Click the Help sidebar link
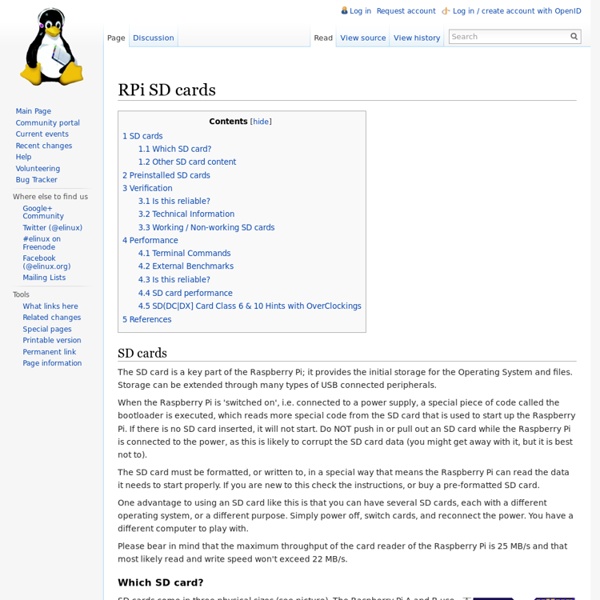Screen dimensions: 600x600 pos(23,157)
